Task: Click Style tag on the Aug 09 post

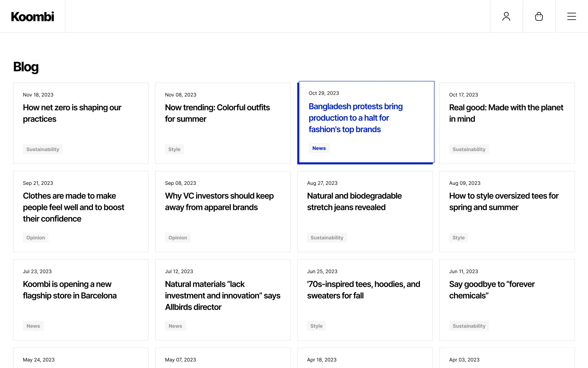Action: click(458, 238)
